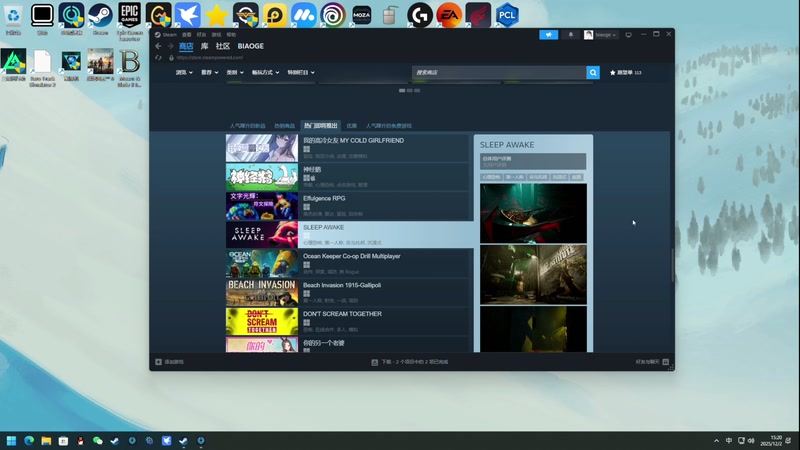Select the 热销商品 tab

285,126
